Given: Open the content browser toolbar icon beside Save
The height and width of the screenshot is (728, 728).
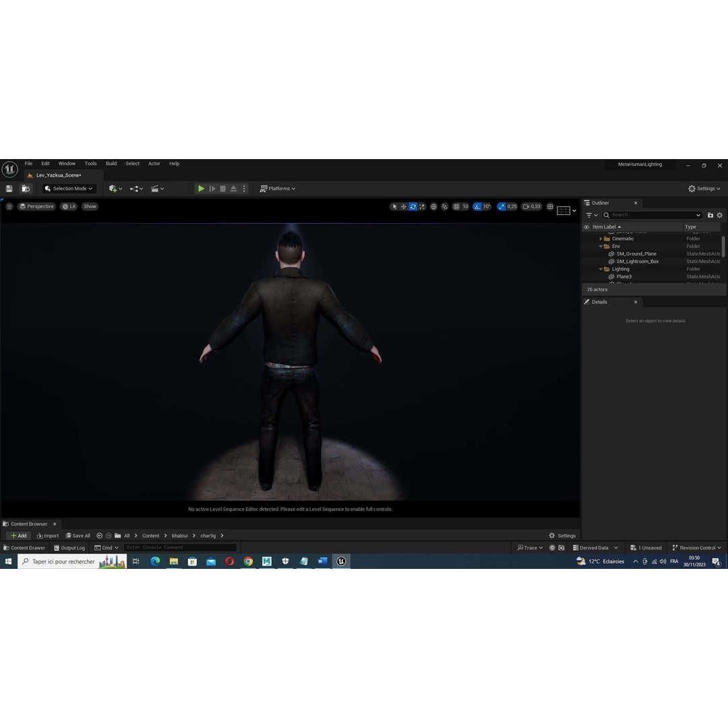Looking at the screenshot, I should (26, 189).
